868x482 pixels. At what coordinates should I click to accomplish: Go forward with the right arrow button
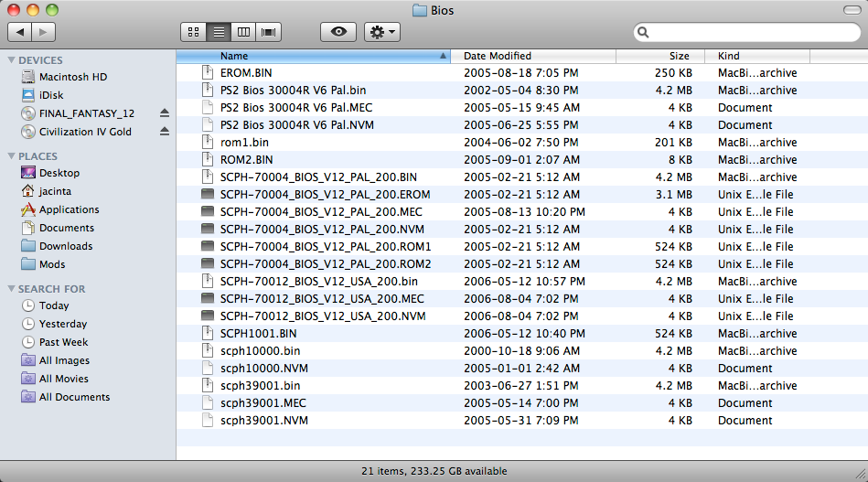tap(44, 32)
